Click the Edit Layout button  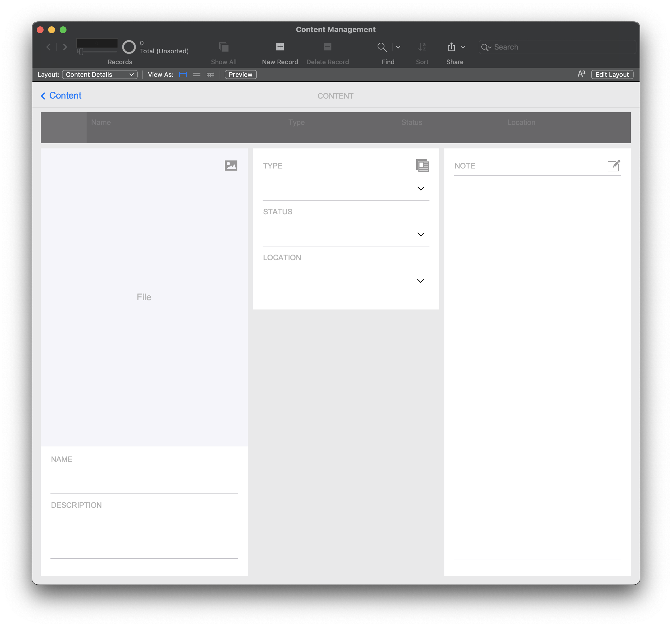point(612,74)
